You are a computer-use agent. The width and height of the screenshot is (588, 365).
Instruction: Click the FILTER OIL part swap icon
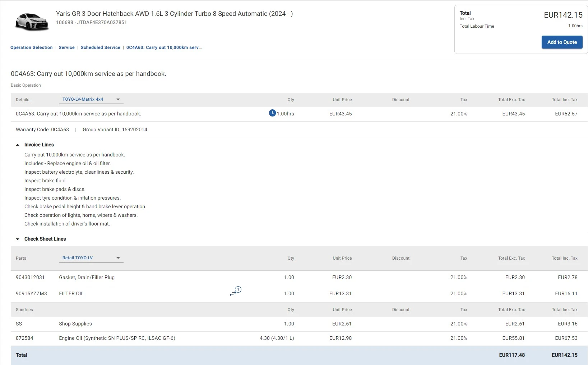click(x=235, y=292)
